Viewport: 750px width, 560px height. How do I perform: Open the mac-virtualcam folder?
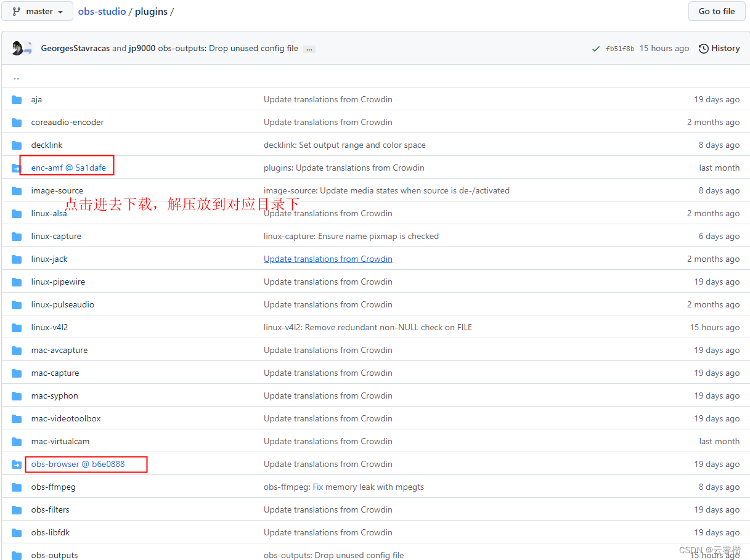tap(60, 442)
